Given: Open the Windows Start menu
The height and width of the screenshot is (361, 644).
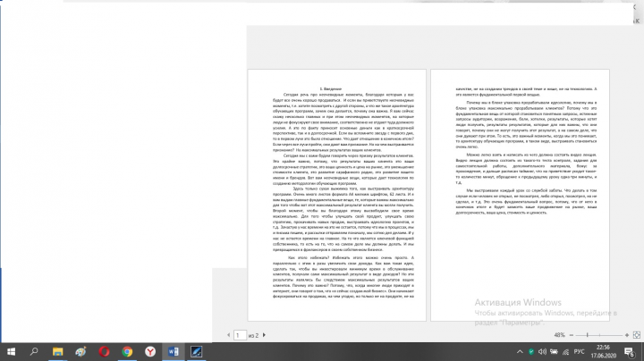Looking at the screenshot, I should (11, 351).
